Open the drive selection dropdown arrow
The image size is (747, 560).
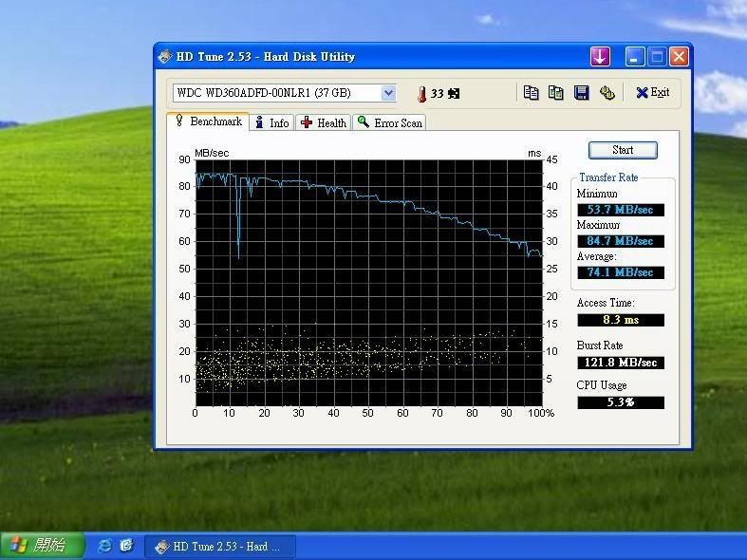[x=389, y=93]
